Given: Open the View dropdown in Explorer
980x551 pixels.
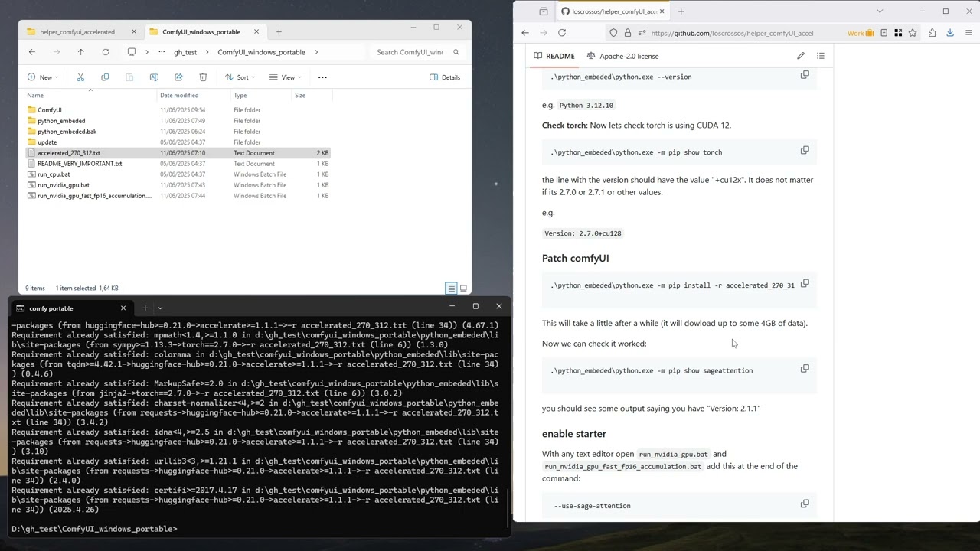Looking at the screenshot, I should tap(285, 77).
